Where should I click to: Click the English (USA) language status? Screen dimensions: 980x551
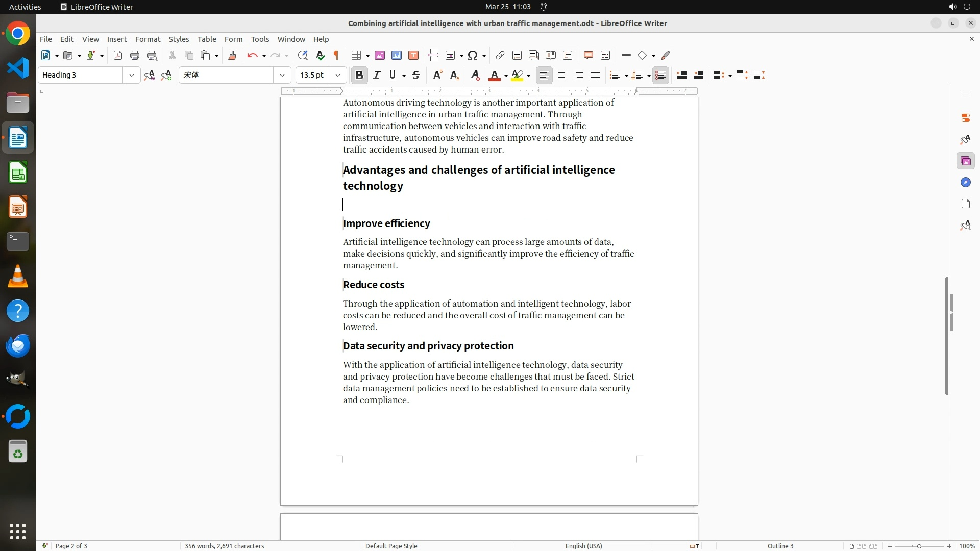(583, 546)
